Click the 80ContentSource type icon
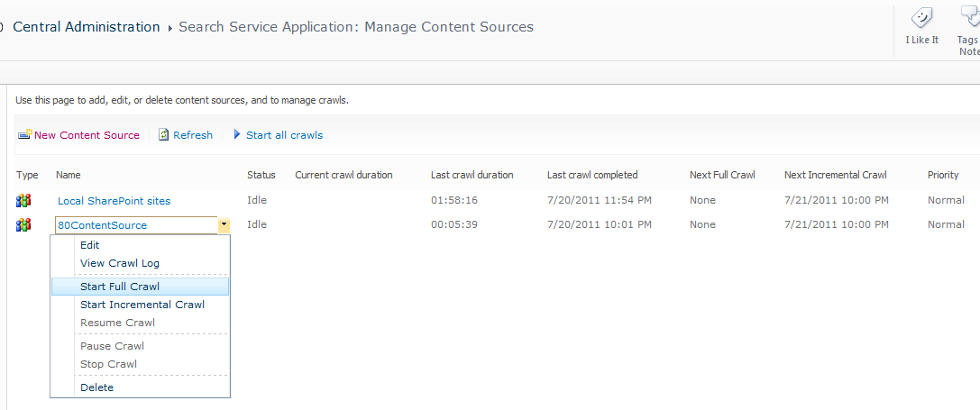 click(23, 225)
